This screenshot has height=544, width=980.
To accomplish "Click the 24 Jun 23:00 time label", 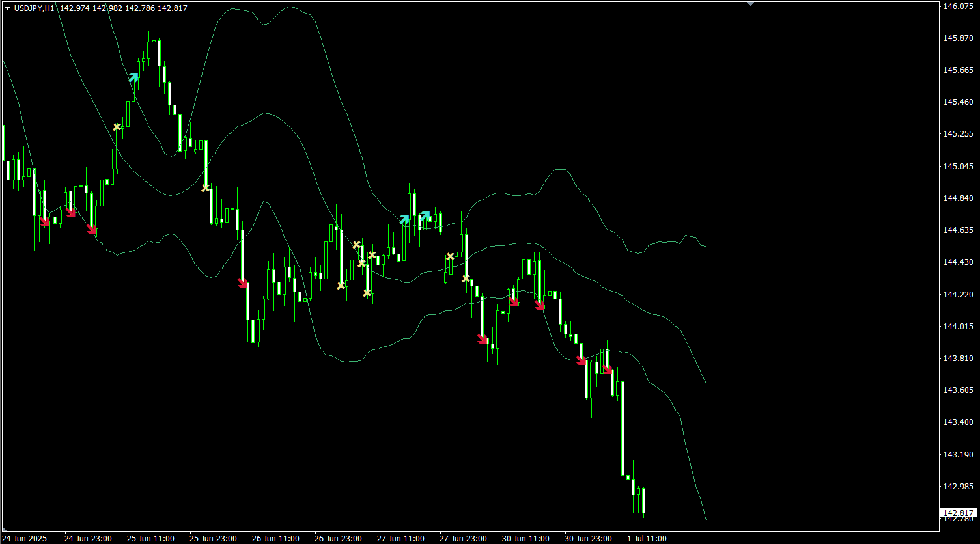I will pyautogui.click(x=88, y=539).
